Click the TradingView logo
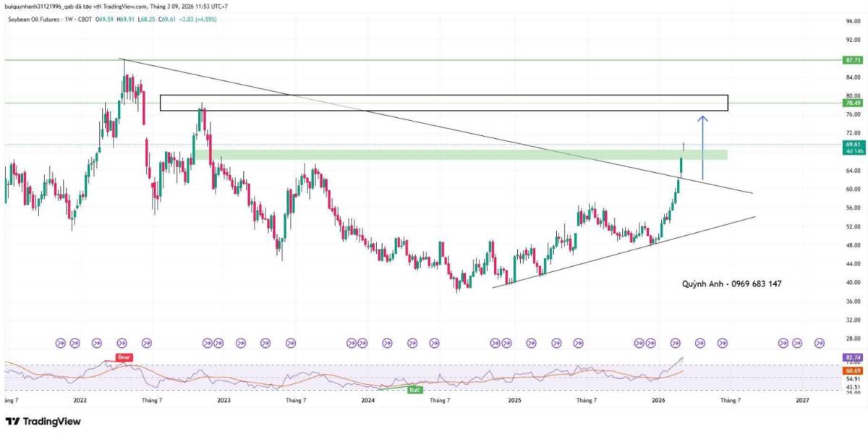 point(43,421)
